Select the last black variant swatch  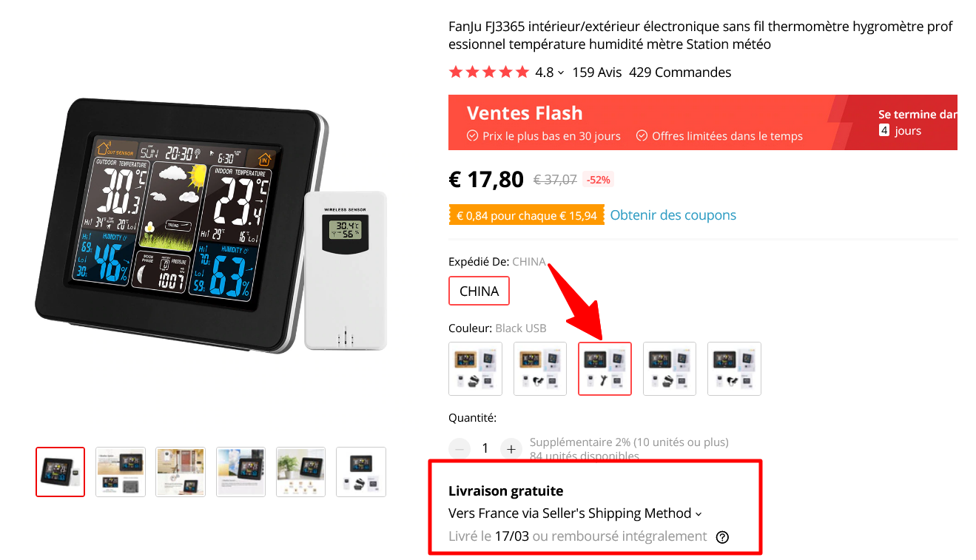pyautogui.click(x=734, y=368)
